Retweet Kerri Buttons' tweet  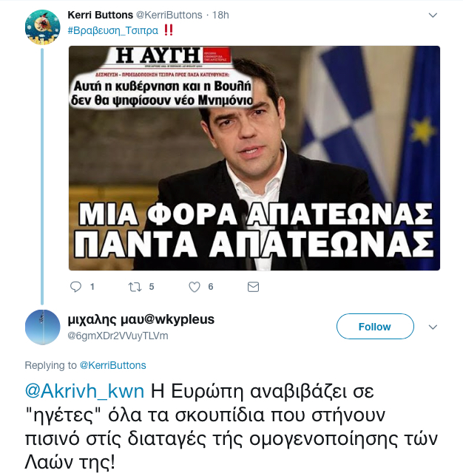135,287
